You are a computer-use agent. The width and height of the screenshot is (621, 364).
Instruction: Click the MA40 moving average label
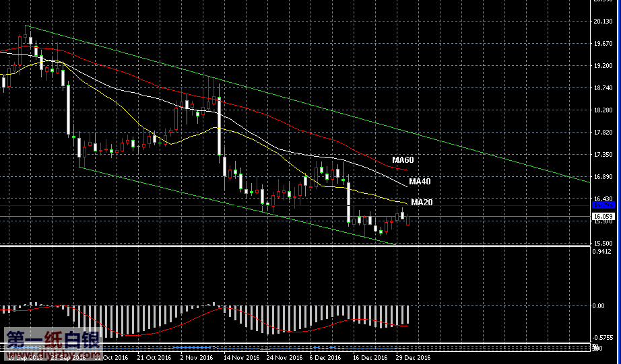point(420,182)
